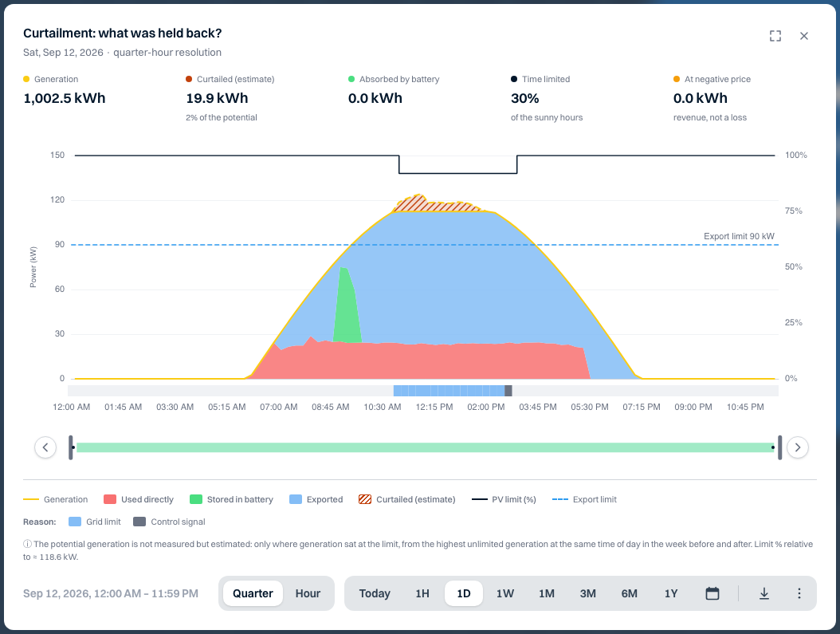Toggle Curtailed (estimate) legend entry

click(x=407, y=499)
